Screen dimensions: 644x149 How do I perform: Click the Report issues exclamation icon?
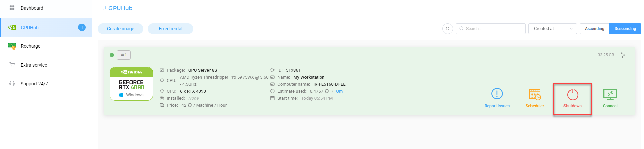point(497,94)
